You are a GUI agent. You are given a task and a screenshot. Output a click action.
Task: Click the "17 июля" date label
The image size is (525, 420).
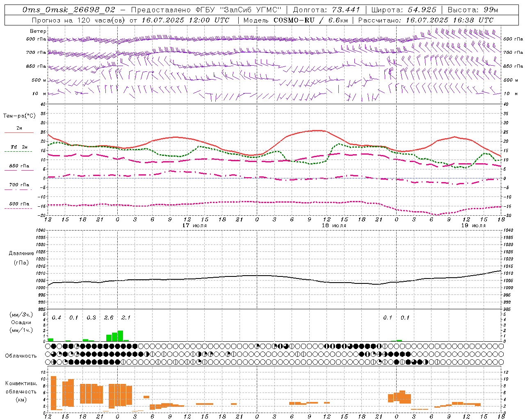tap(194, 226)
